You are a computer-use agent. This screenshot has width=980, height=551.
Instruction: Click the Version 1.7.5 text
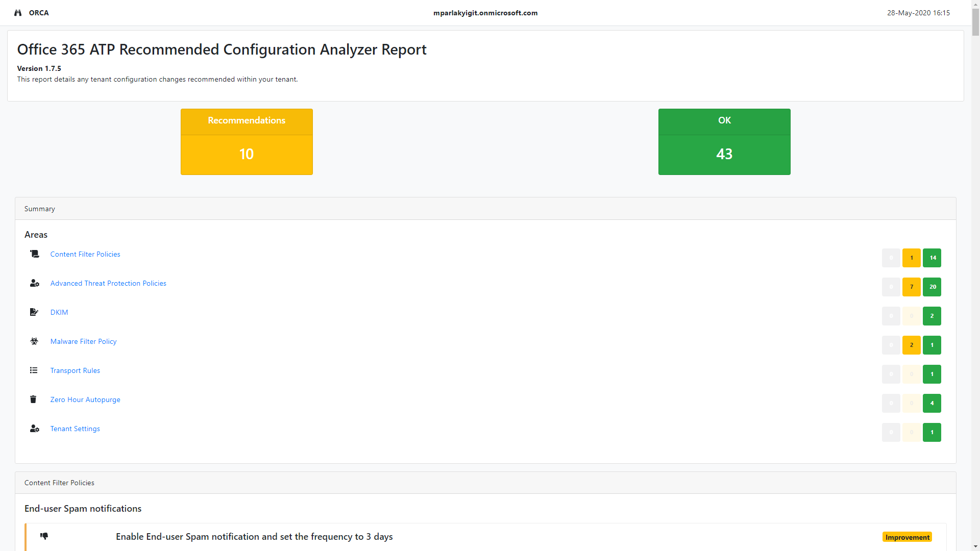click(39, 68)
